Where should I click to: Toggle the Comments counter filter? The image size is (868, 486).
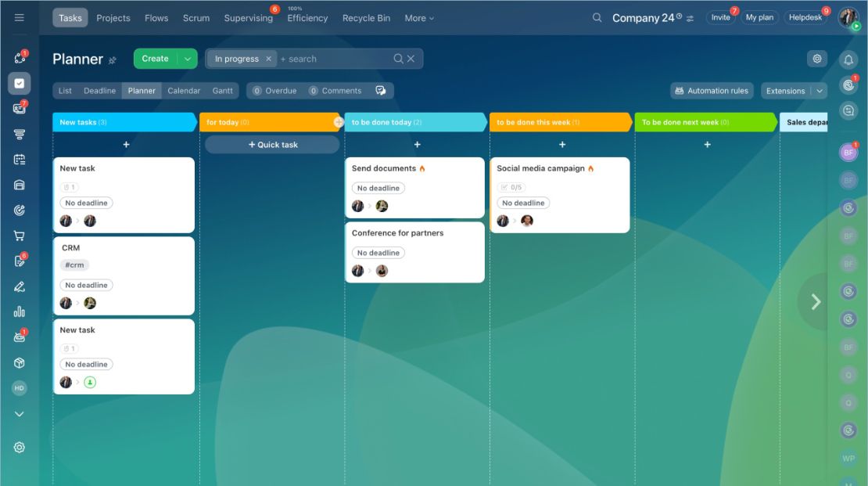(335, 90)
